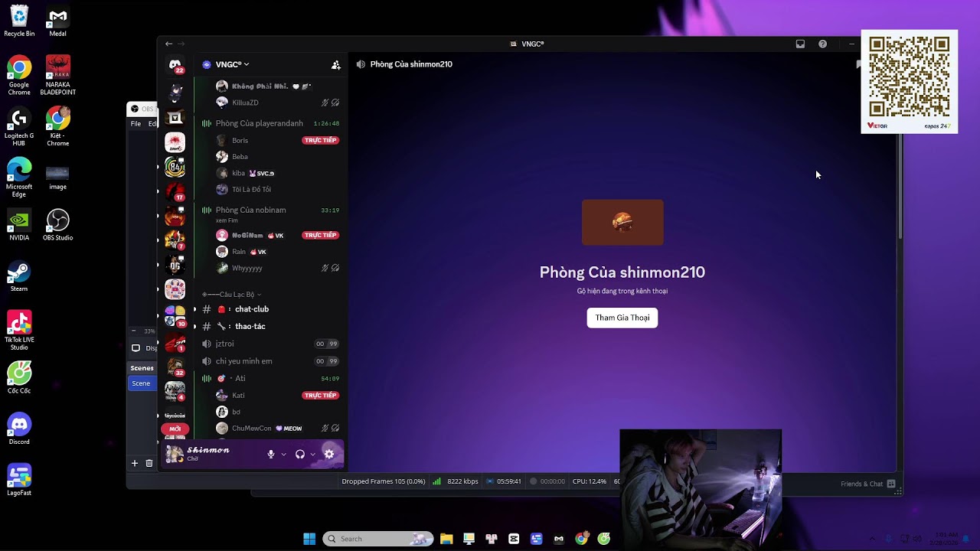Open CapCut from taskbar
This screenshot has width=980, height=551.
[514, 539]
